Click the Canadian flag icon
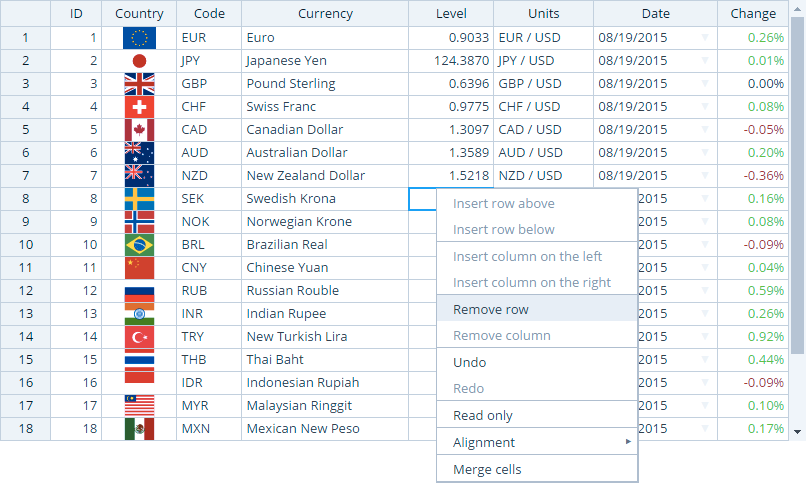 coord(139,130)
